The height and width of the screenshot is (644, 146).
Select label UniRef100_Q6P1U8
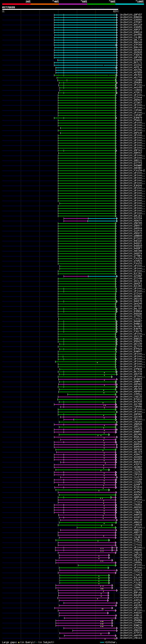(x=131, y=133)
